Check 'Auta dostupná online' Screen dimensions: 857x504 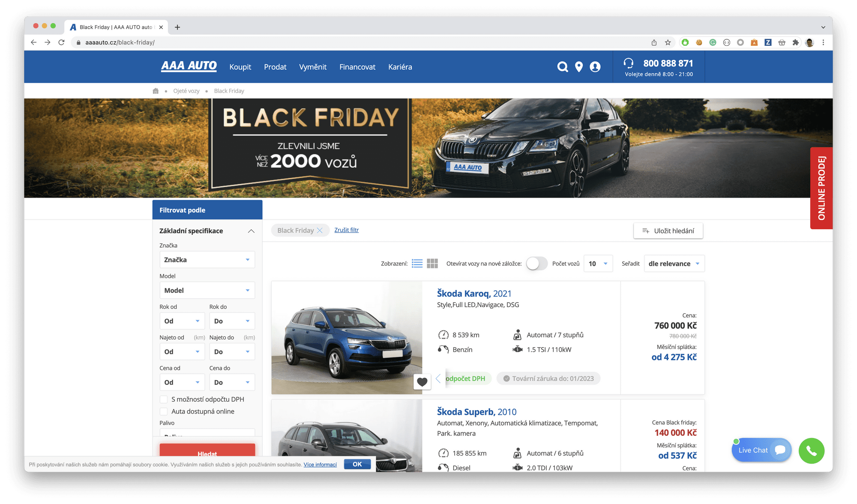[x=164, y=411]
